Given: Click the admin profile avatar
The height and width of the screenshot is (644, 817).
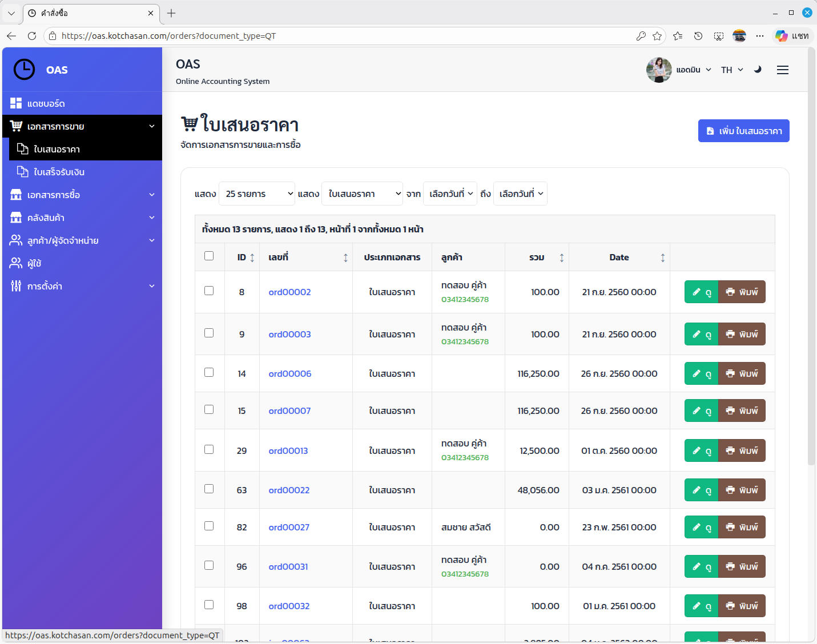Looking at the screenshot, I should pyautogui.click(x=659, y=70).
